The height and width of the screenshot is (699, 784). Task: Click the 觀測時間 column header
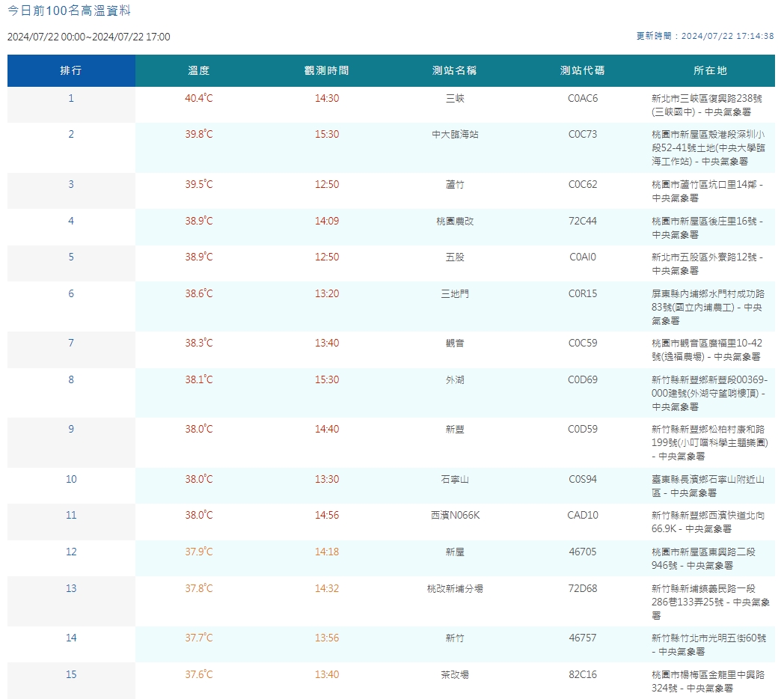point(327,70)
